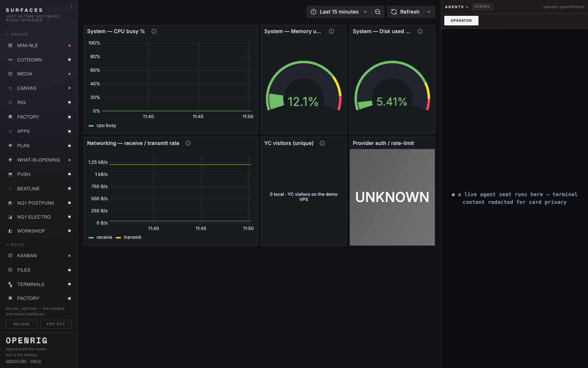
Task: Click the BEATLINE waveform icon
Action: tap(10, 189)
